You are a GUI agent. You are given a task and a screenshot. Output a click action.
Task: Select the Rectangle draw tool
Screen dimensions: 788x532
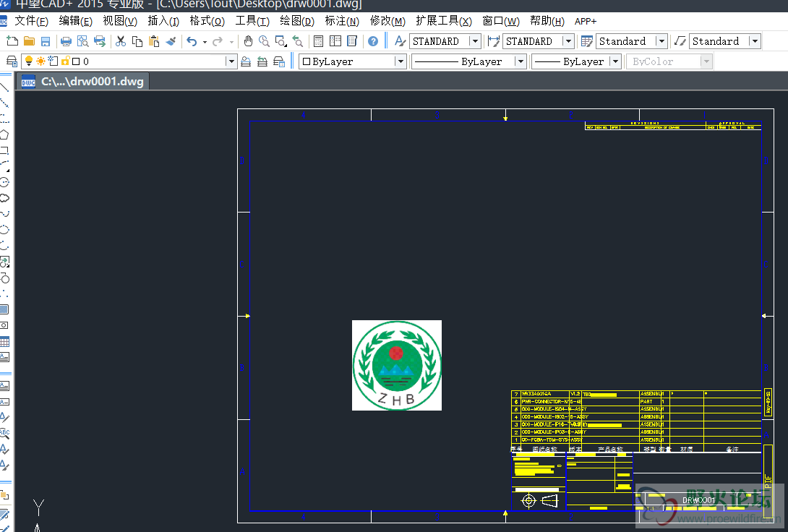point(4,150)
